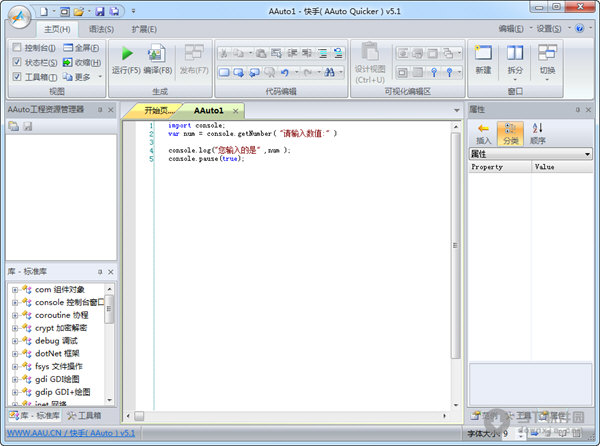Switch to the AAuto1 document tab
Screen dimensions: 600x446
click(x=209, y=111)
